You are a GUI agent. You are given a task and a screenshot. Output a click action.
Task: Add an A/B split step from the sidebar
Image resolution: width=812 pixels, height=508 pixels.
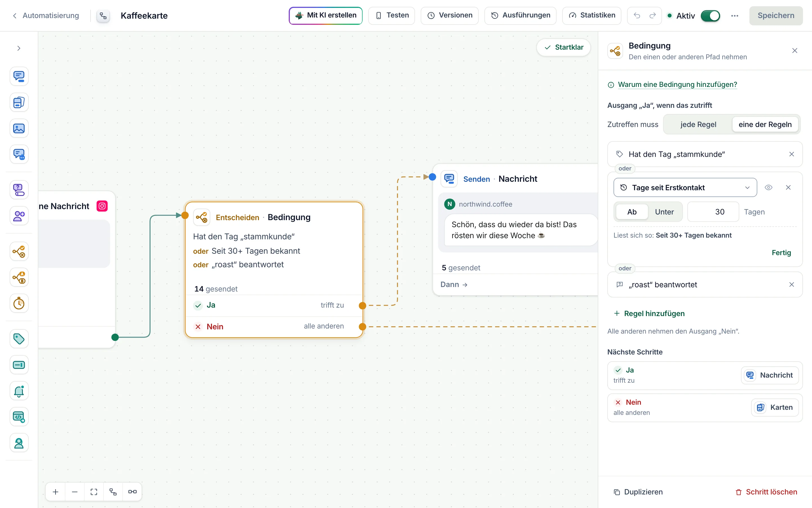19,277
